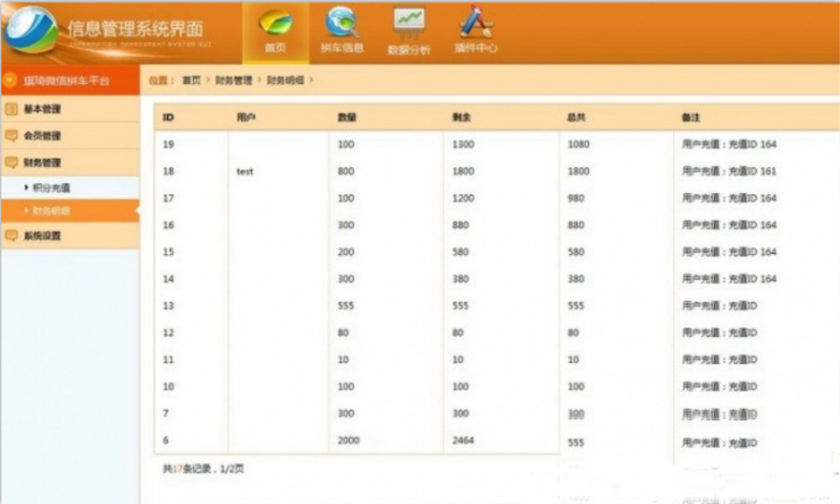
Task: Click the icon next to 会员管理
Action: click(x=11, y=135)
